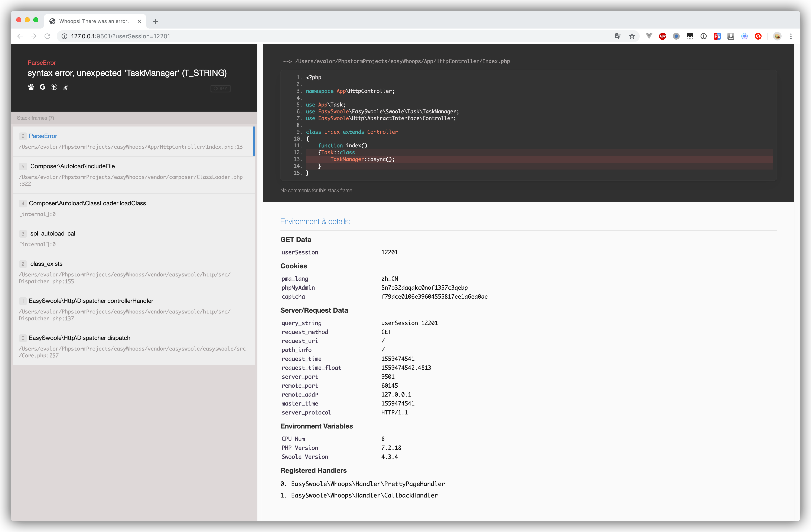This screenshot has height=532, width=811.
Task: Click the Google Translate icon in address bar
Action: coord(618,36)
